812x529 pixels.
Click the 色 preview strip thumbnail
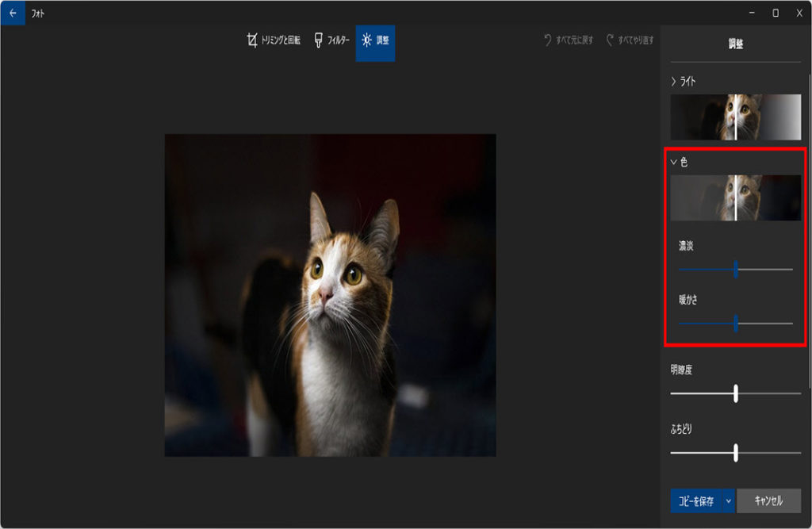coord(735,197)
